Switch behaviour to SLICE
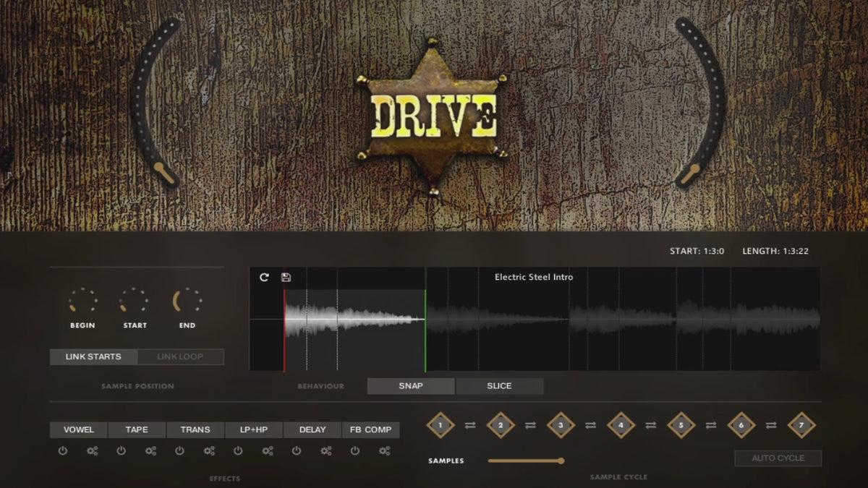The width and height of the screenshot is (868, 488). click(x=499, y=386)
